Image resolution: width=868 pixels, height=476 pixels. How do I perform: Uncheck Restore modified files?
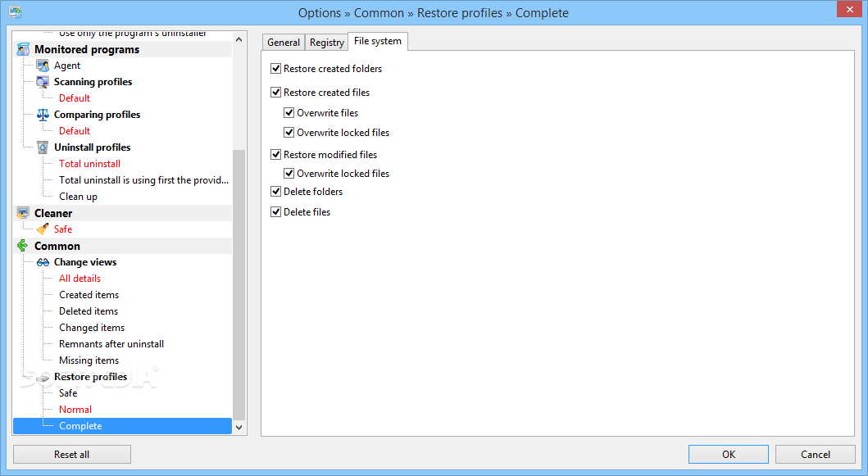pyautogui.click(x=275, y=155)
